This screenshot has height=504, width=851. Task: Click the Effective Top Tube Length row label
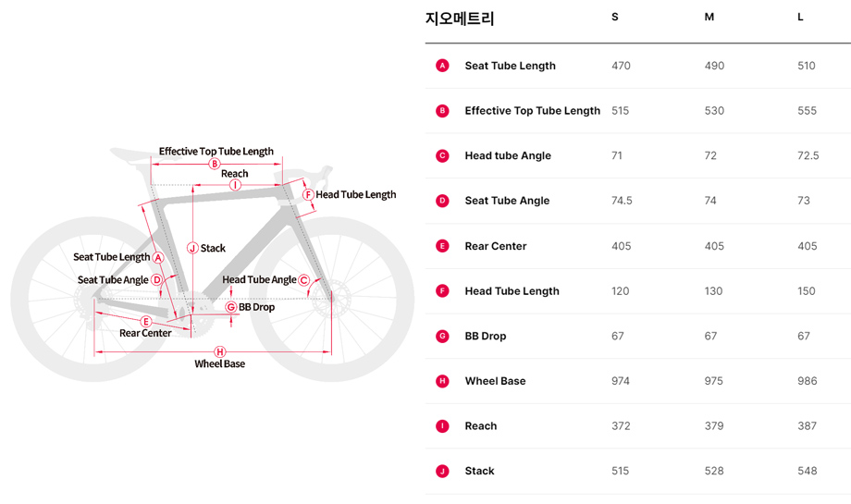532,111
